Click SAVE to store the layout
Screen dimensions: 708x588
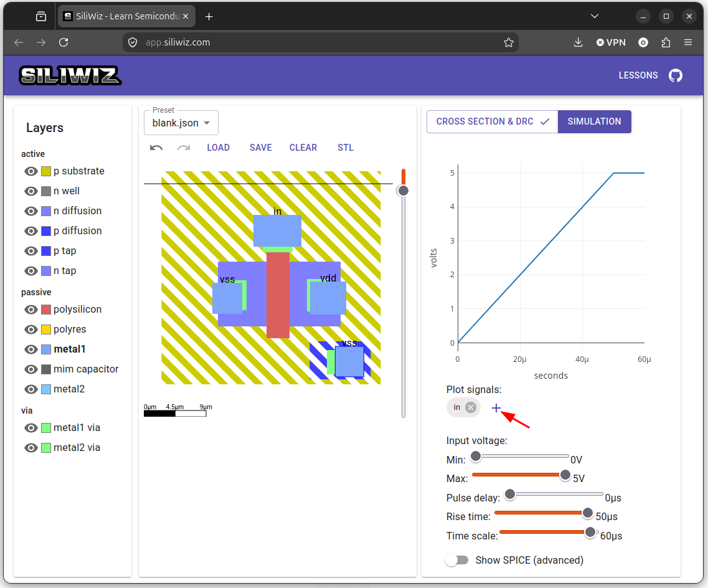tap(260, 148)
